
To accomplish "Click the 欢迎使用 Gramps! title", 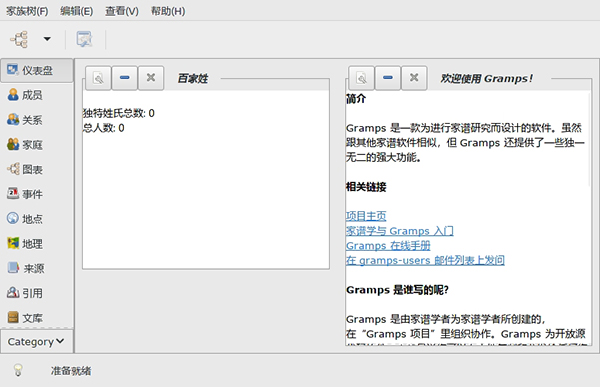I will (486, 78).
